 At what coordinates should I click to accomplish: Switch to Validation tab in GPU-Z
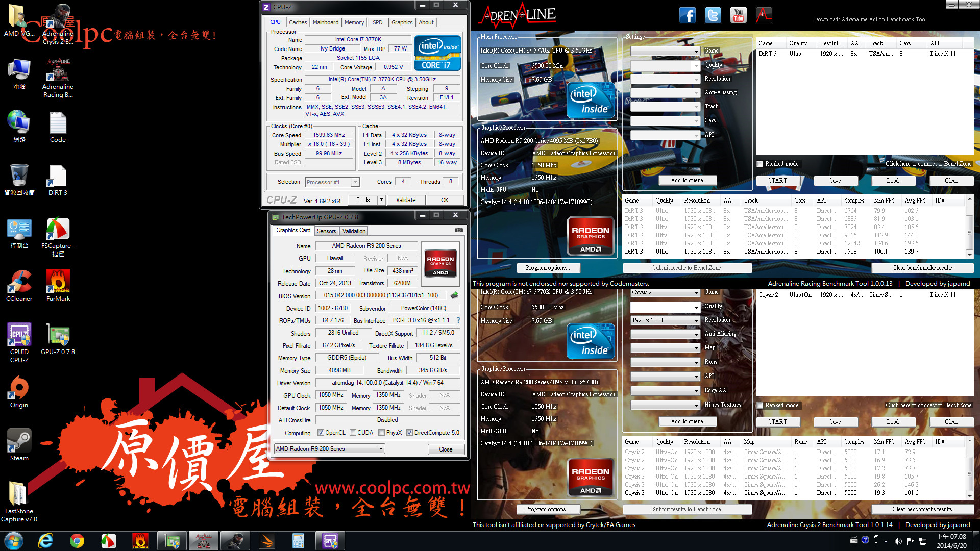point(354,231)
